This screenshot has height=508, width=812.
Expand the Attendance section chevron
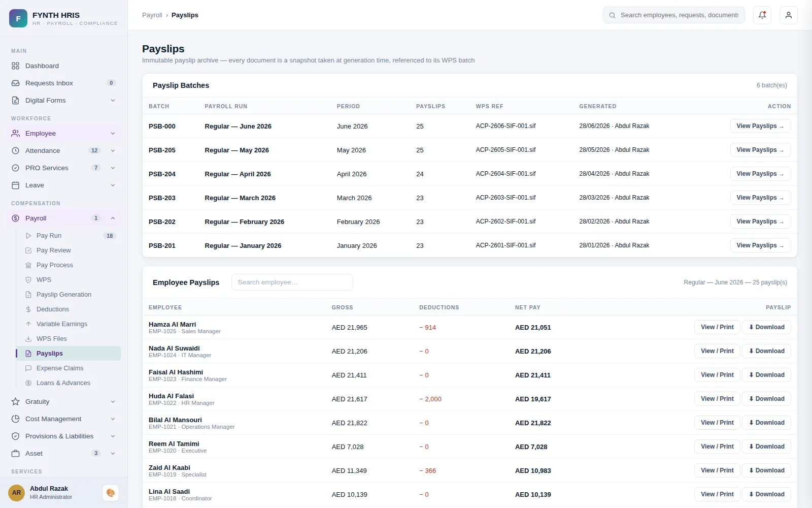click(113, 151)
